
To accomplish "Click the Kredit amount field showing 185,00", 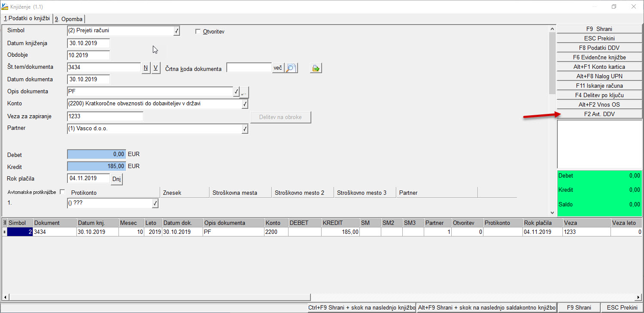I will click(x=97, y=166).
